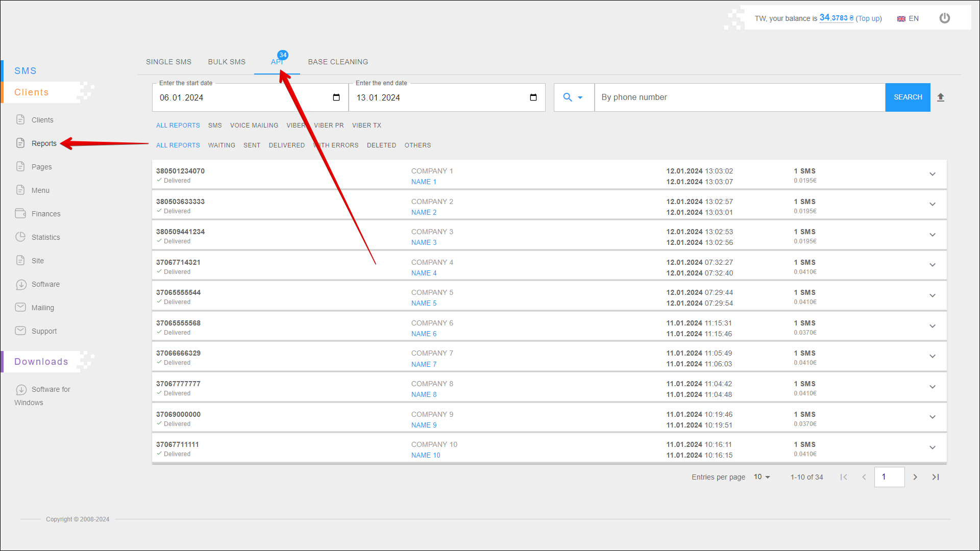This screenshot has height=551, width=980.
Task: Filter reports by DELIVERED status
Action: coord(286,145)
